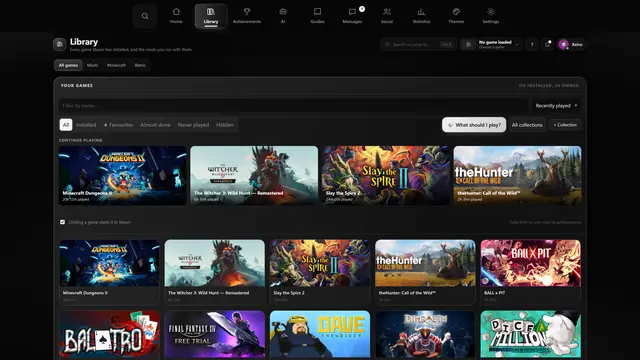Open the Balatro game card
This screenshot has height=360, width=640.
(x=109, y=335)
